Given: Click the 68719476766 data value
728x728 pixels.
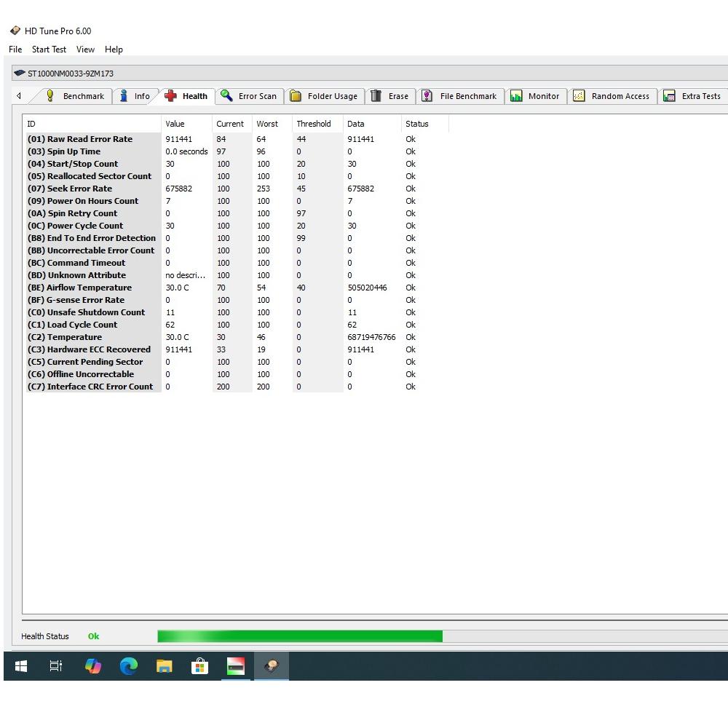Looking at the screenshot, I should point(371,337).
